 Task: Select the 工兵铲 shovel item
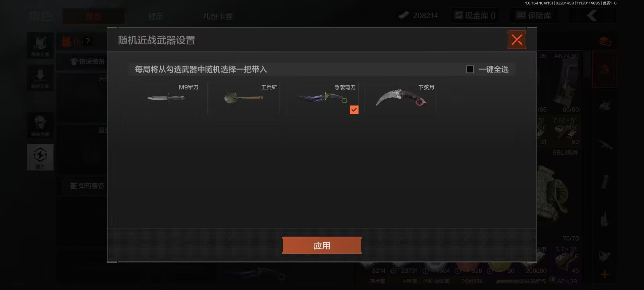click(244, 98)
